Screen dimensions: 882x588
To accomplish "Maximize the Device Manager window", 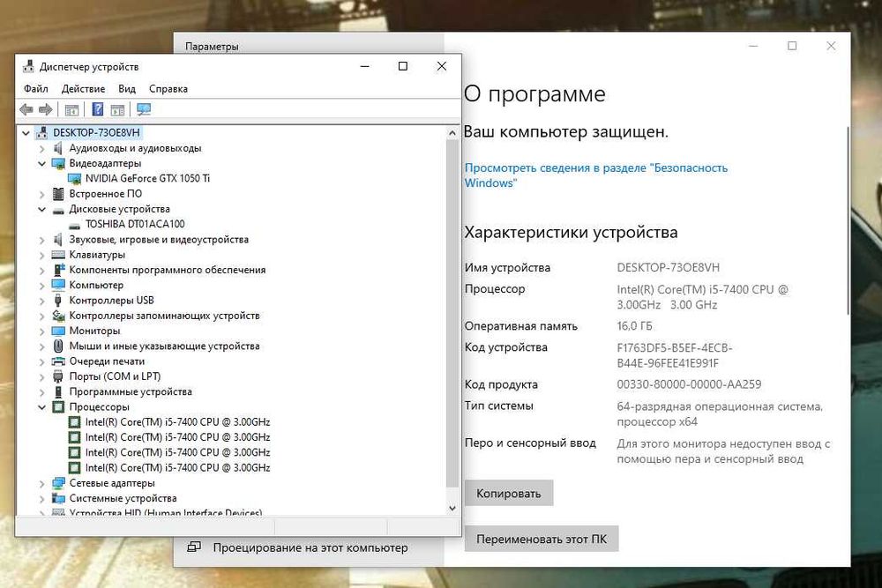I will (403, 66).
